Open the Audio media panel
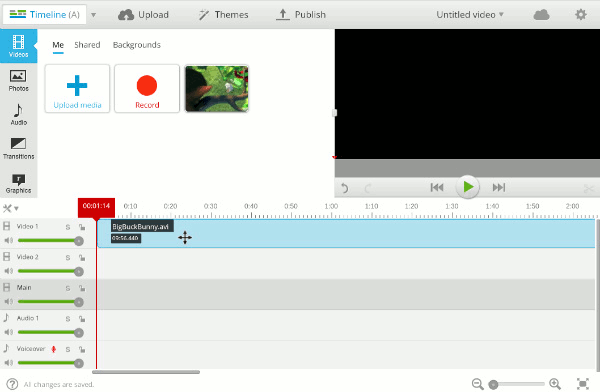Image resolution: width=600 pixels, height=392 pixels. coord(18,114)
